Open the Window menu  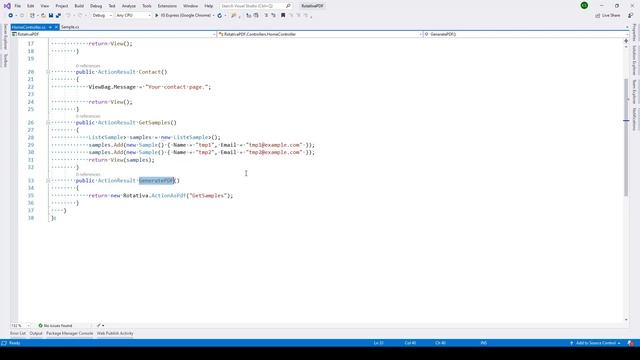point(190,6)
